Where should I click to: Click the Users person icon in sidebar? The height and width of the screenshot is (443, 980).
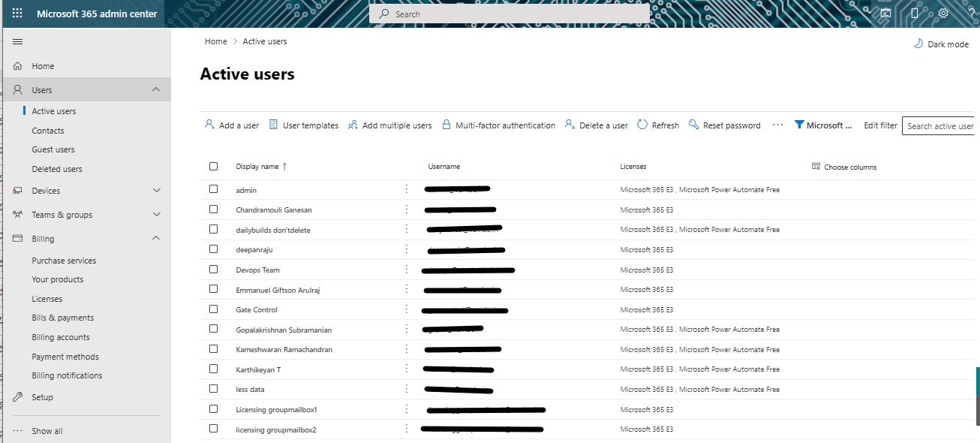click(x=17, y=90)
